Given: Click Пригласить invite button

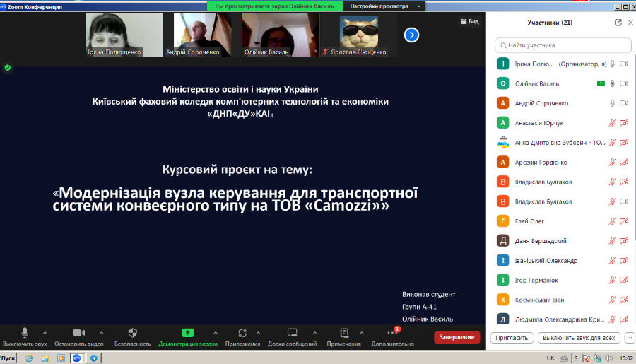Looking at the screenshot, I should [x=512, y=338].
